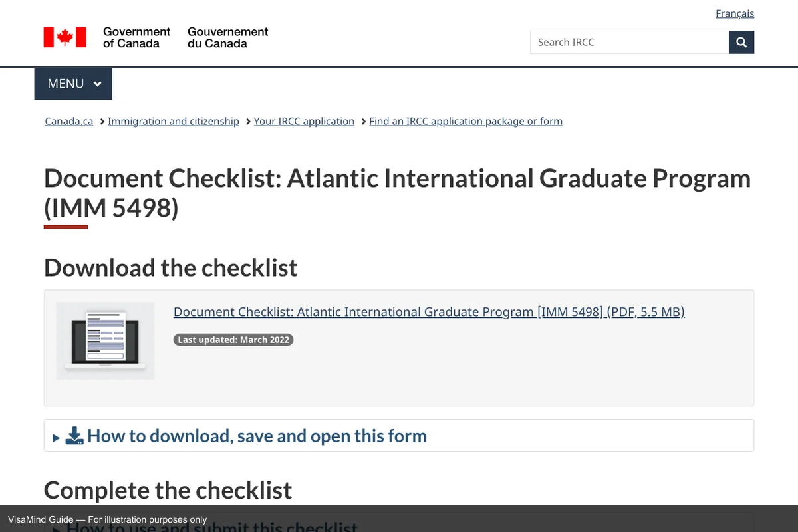798x532 pixels.
Task: Download the IMM 5498 Document Checklist PDF
Action: 429,312
